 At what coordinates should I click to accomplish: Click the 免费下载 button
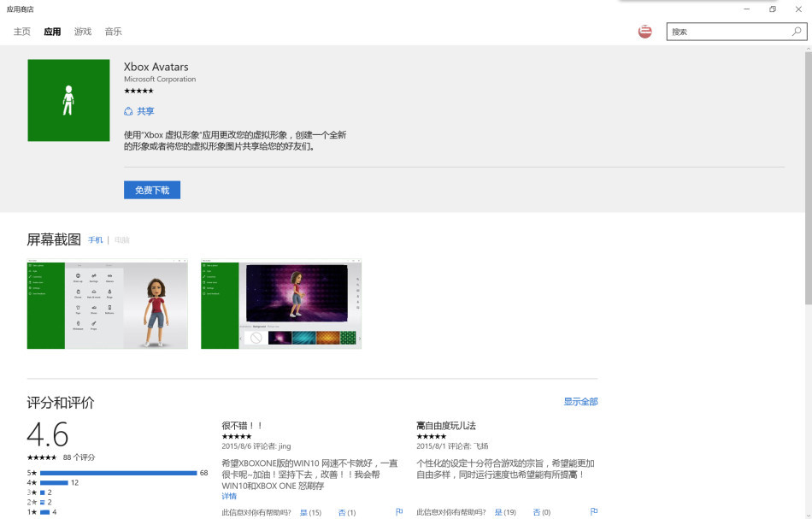point(152,190)
